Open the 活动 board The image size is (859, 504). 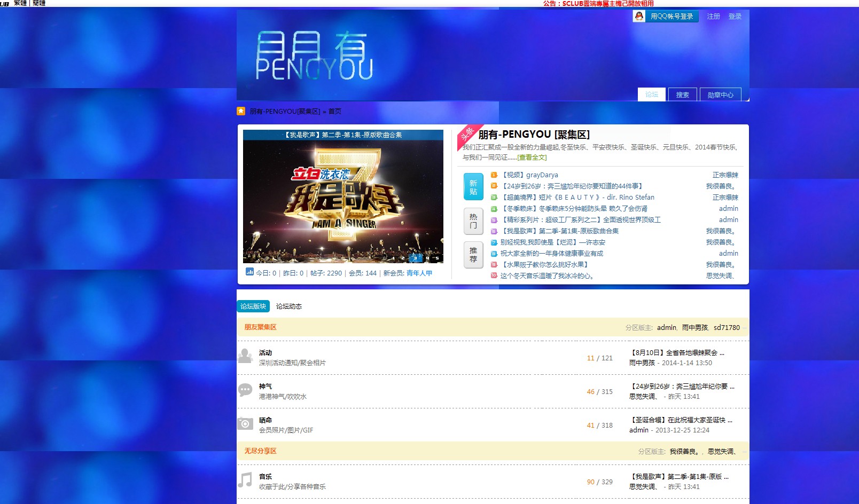[x=265, y=352]
